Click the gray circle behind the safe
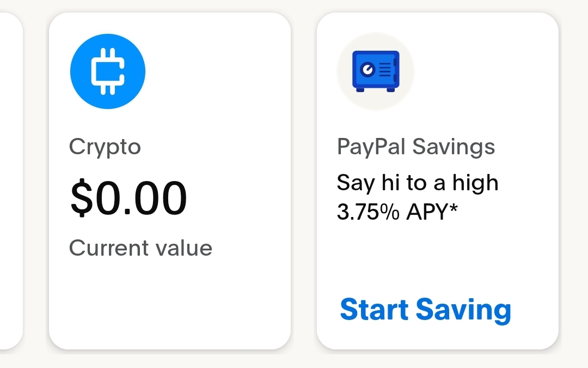 pyautogui.click(x=376, y=71)
